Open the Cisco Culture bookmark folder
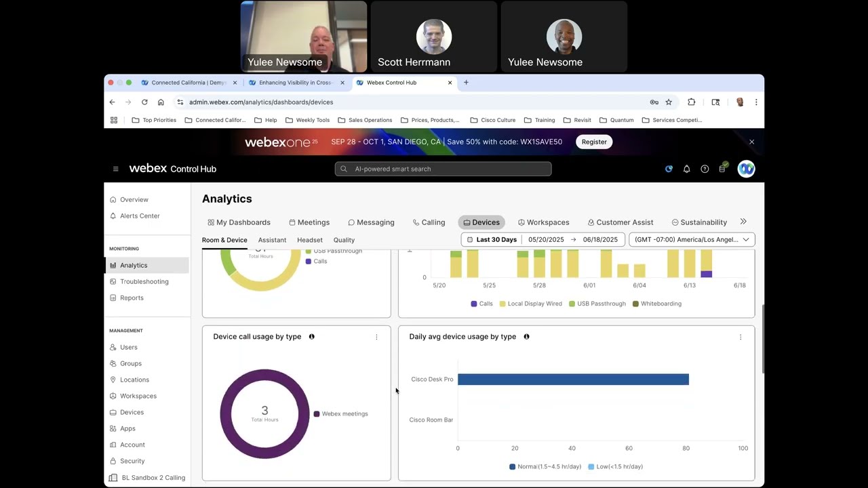This screenshot has height=488, width=868. click(x=493, y=120)
